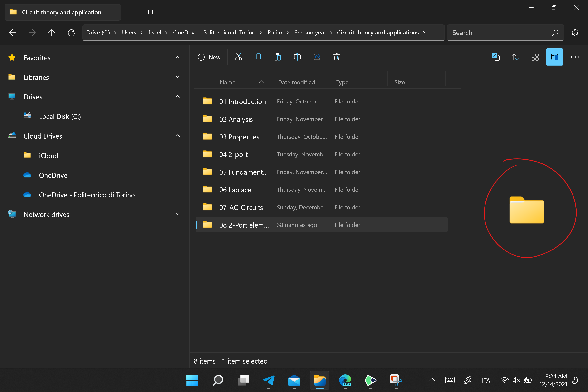Click the Delete trash icon
Viewport: 588px width, 392px height.
[337, 57]
